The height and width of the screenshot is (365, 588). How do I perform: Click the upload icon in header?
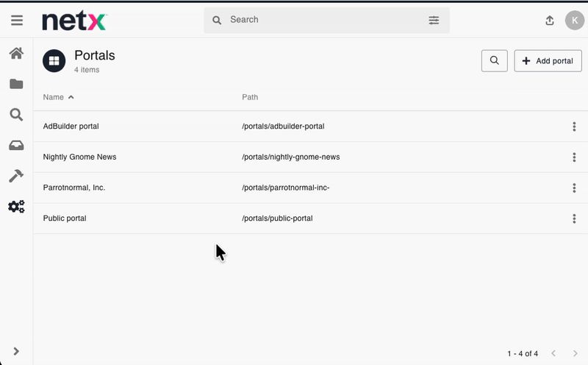click(549, 21)
